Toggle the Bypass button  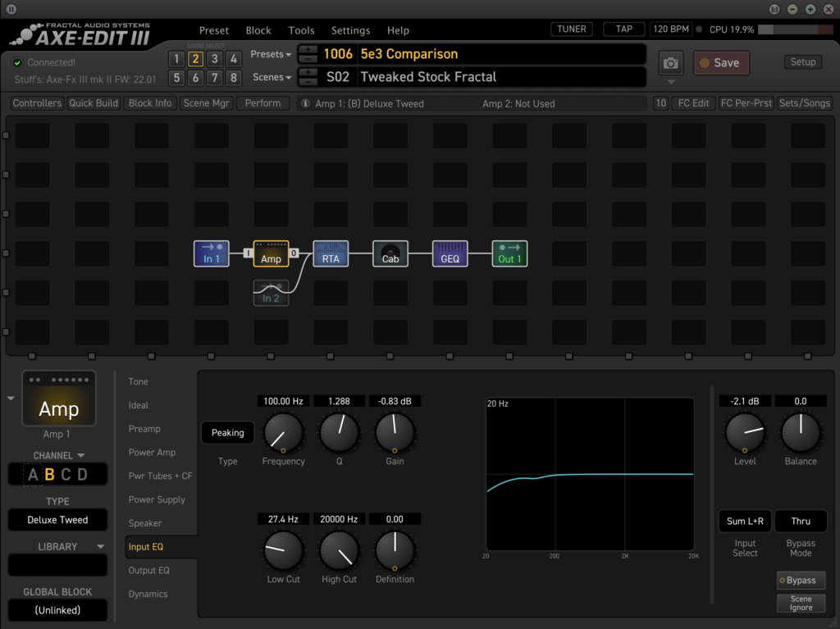click(x=801, y=581)
